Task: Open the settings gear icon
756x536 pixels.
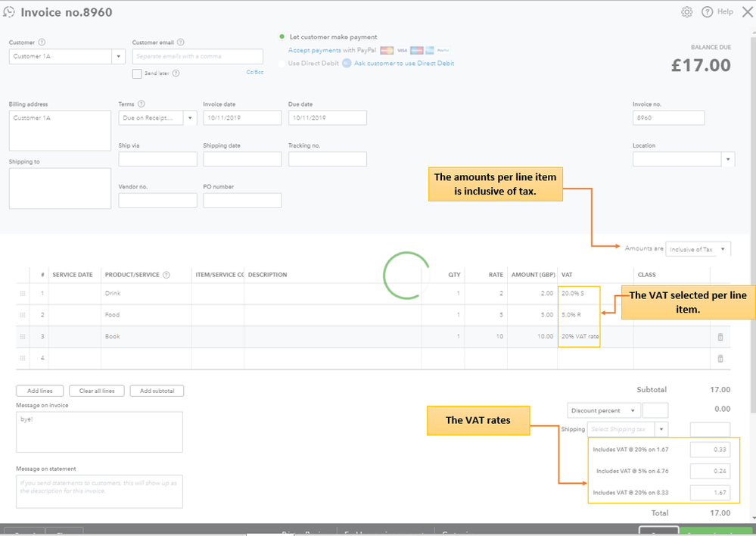Action: pyautogui.click(x=686, y=12)
